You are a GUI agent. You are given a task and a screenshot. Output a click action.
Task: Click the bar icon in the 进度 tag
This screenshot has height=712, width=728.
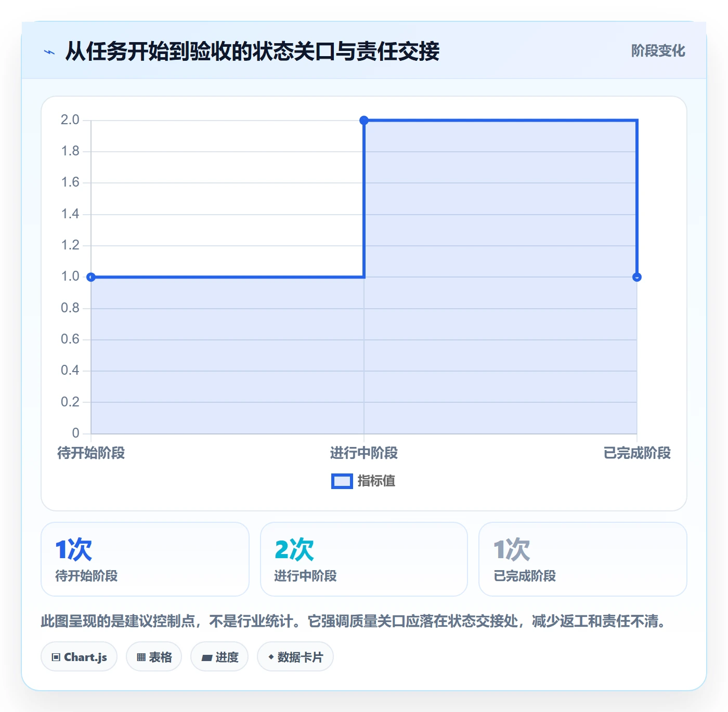[207, 658]
